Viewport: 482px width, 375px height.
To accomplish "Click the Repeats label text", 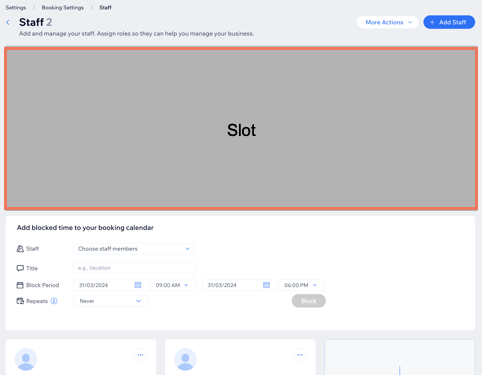I will (x=37, y=301).
